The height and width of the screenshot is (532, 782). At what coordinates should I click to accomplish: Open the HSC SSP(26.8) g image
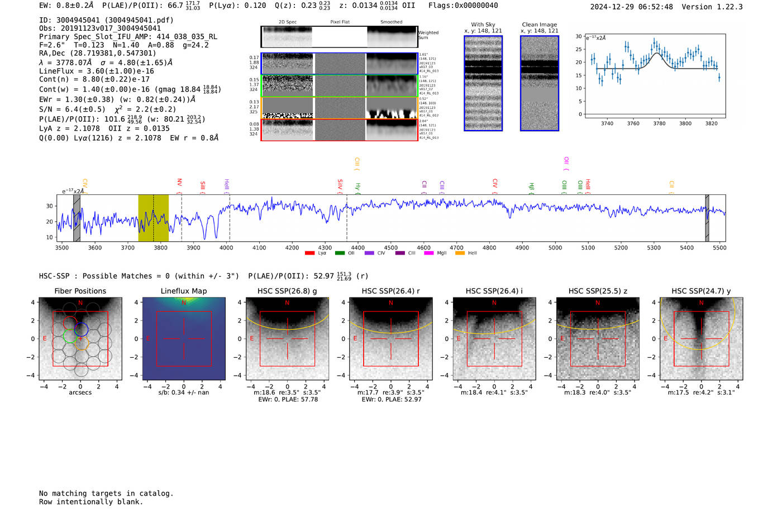tap(287, 339)
